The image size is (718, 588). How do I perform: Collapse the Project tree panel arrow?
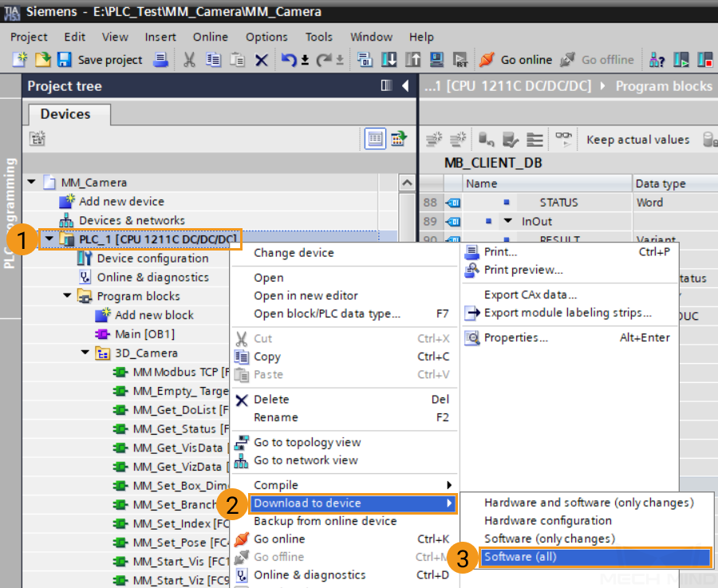405,86
